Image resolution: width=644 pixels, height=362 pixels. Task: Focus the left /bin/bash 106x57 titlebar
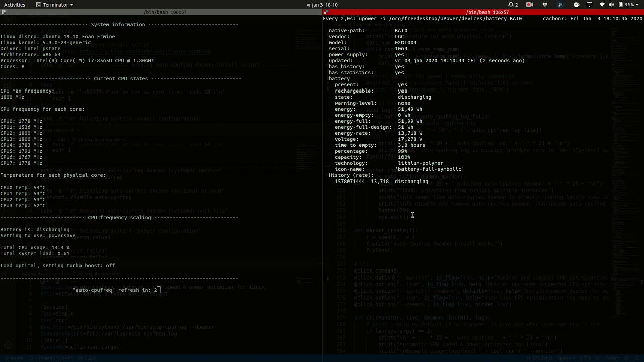coord(161,12)
